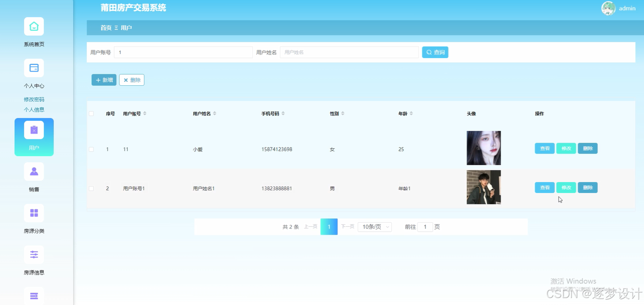Viewport: 644px width, 305px height.
Task: Click sort arrows on 用户账号 column
Action: [145, 114]
